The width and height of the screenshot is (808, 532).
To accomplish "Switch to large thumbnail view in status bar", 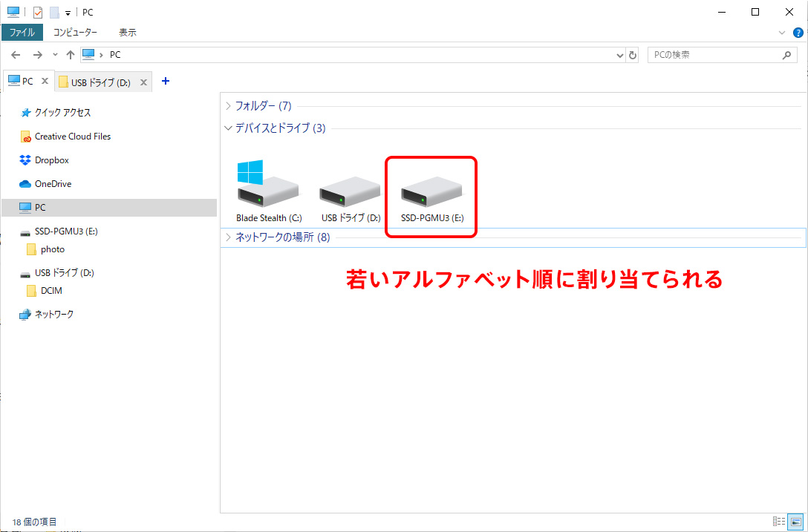I will click(796, 522).
